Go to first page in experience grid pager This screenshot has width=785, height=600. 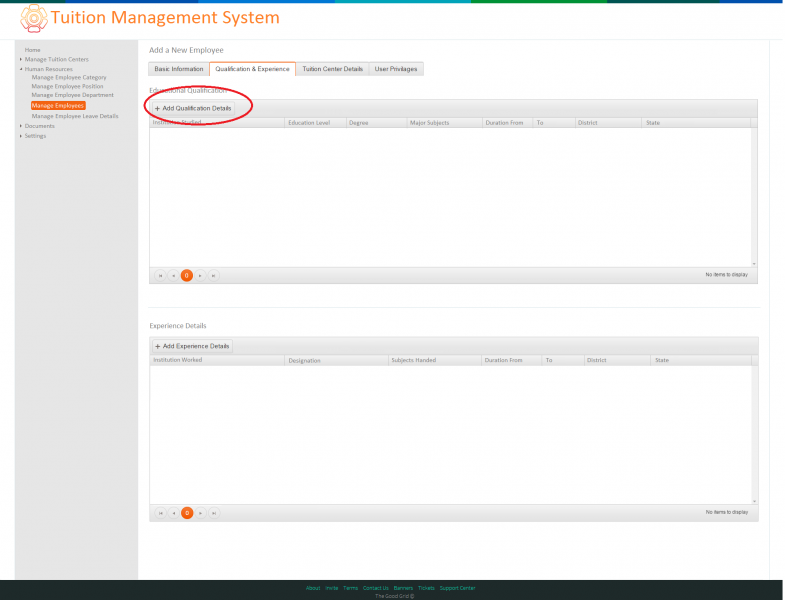pos(161,513)
